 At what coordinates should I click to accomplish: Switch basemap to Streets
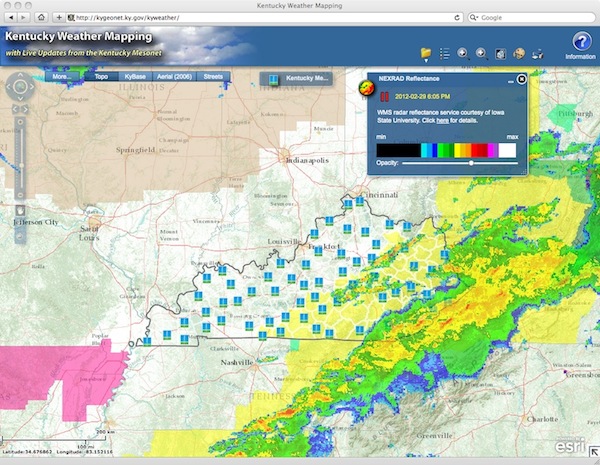[213, 77]
